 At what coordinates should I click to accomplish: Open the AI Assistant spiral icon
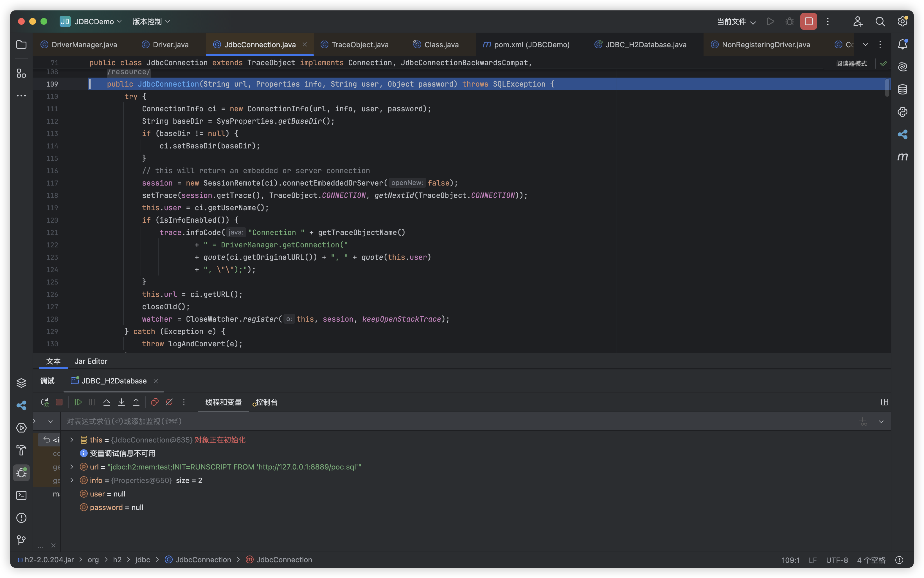point(903,67)
